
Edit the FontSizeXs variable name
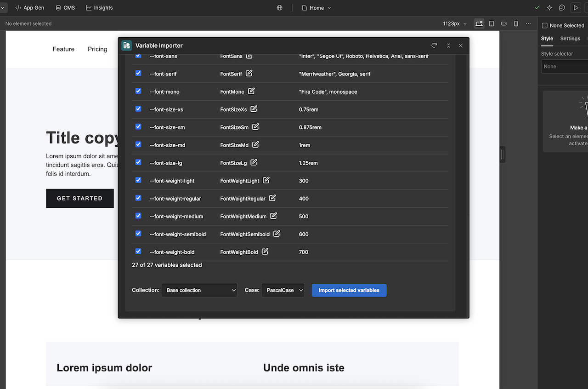tap(254, 109)
